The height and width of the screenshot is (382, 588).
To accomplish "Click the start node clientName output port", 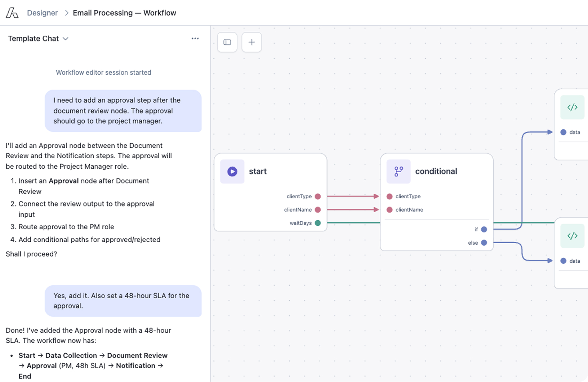I will click(318, 210).
